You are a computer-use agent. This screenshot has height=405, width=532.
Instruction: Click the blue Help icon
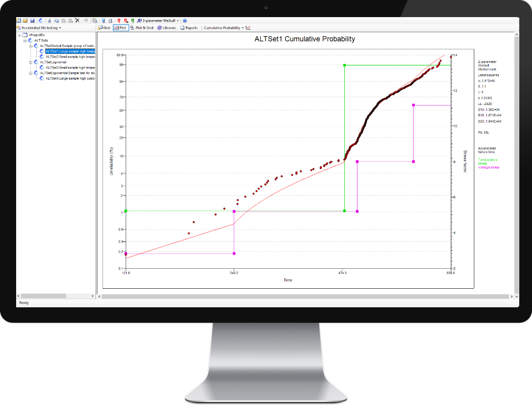pos(185,21)
